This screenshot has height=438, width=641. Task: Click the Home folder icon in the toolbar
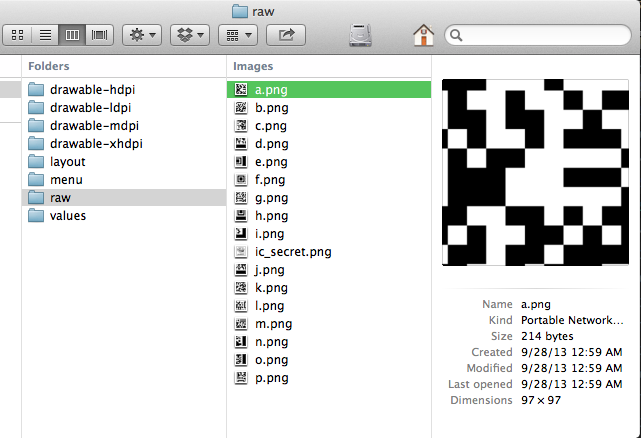pyautogui.click(x=423, y=35)
